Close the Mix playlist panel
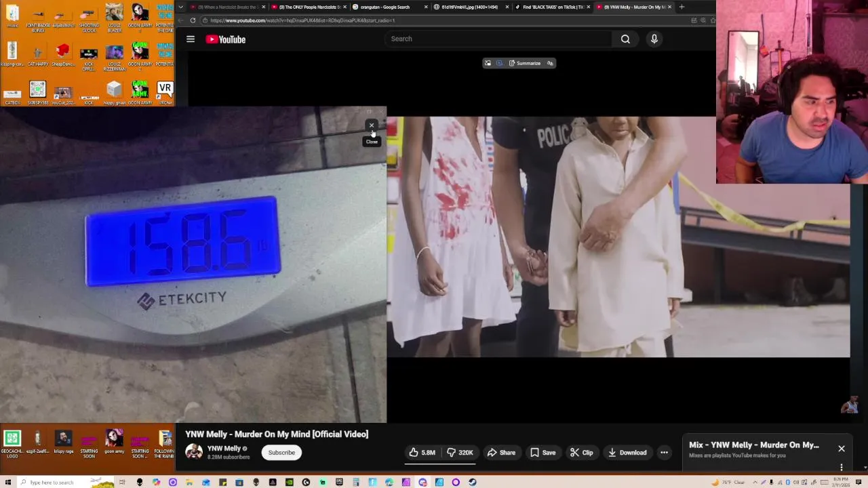 (842, 449)
